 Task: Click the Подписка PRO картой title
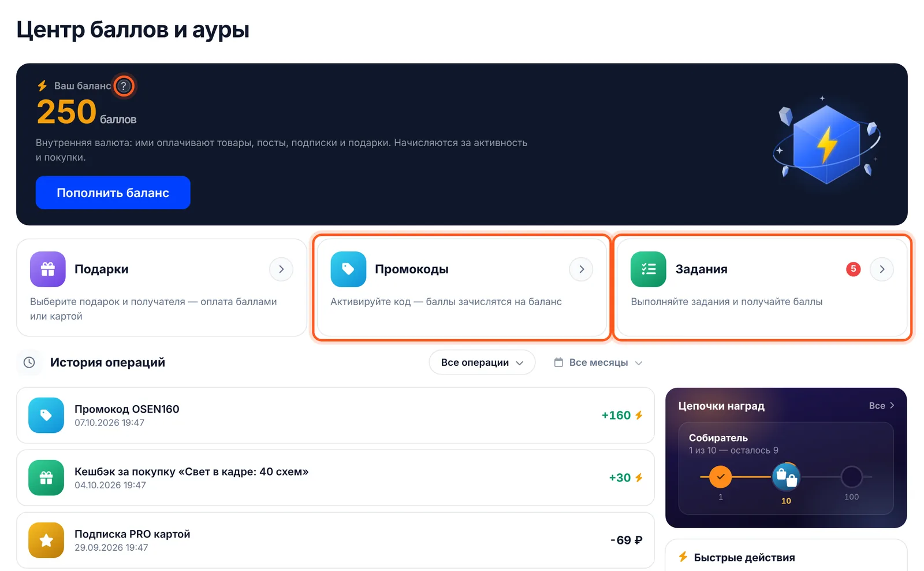(132, 534)
